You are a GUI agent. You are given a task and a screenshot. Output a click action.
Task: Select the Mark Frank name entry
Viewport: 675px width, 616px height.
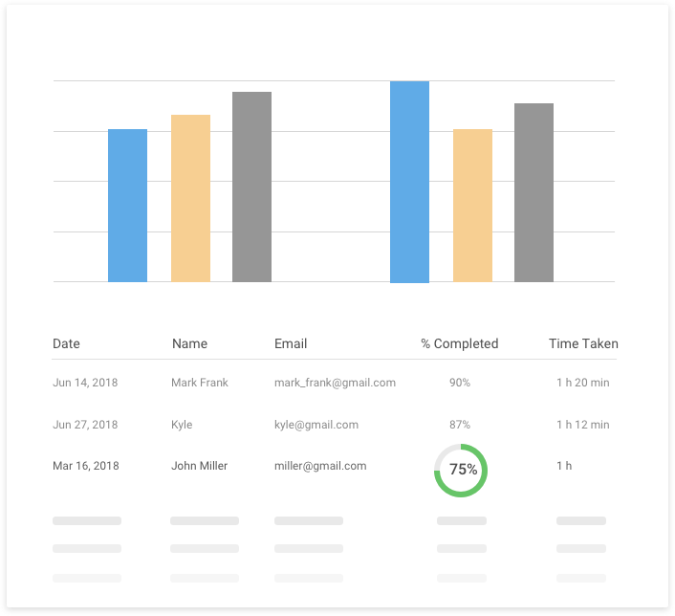click(x=200, y=383)
